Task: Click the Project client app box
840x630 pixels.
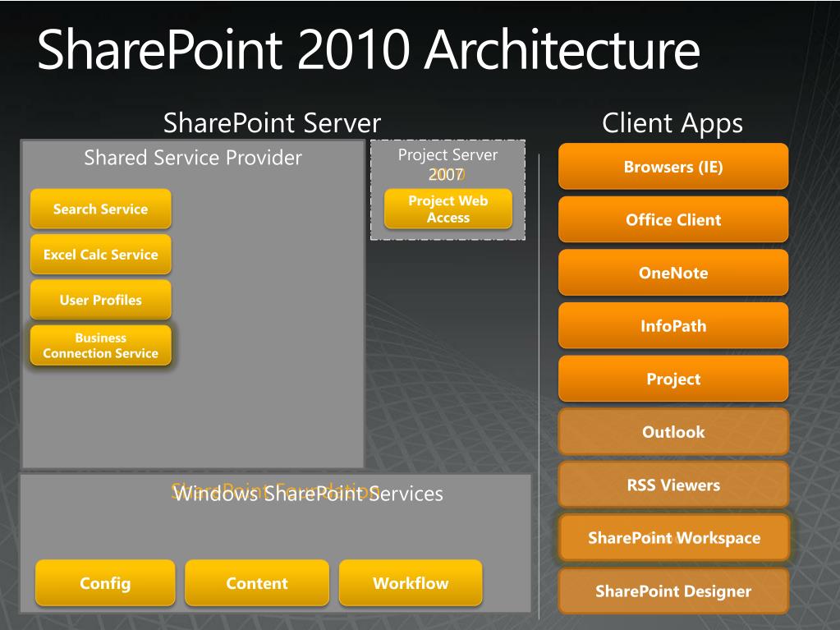Action: [673, 379]
